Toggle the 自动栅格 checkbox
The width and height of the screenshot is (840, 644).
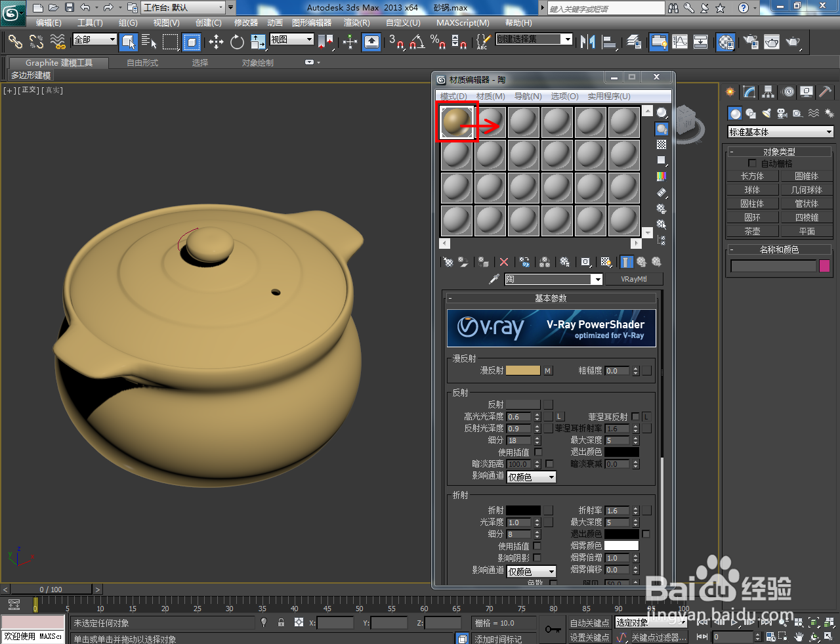(x=752, y=163)
